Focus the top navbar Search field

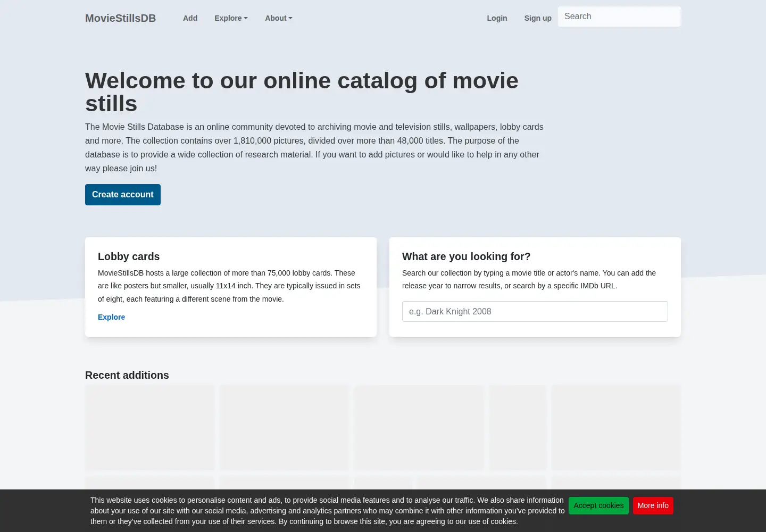(x=619, y=16)
